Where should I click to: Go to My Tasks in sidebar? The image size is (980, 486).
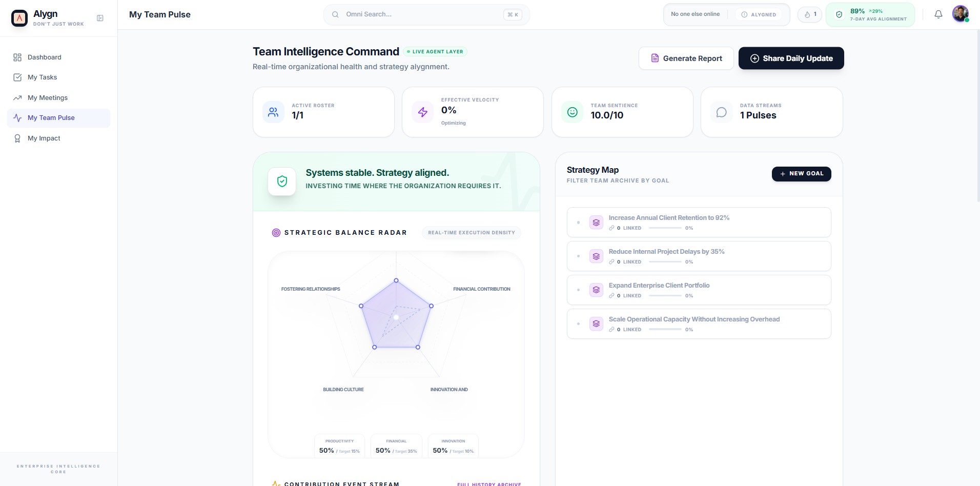tap(58, 77)
